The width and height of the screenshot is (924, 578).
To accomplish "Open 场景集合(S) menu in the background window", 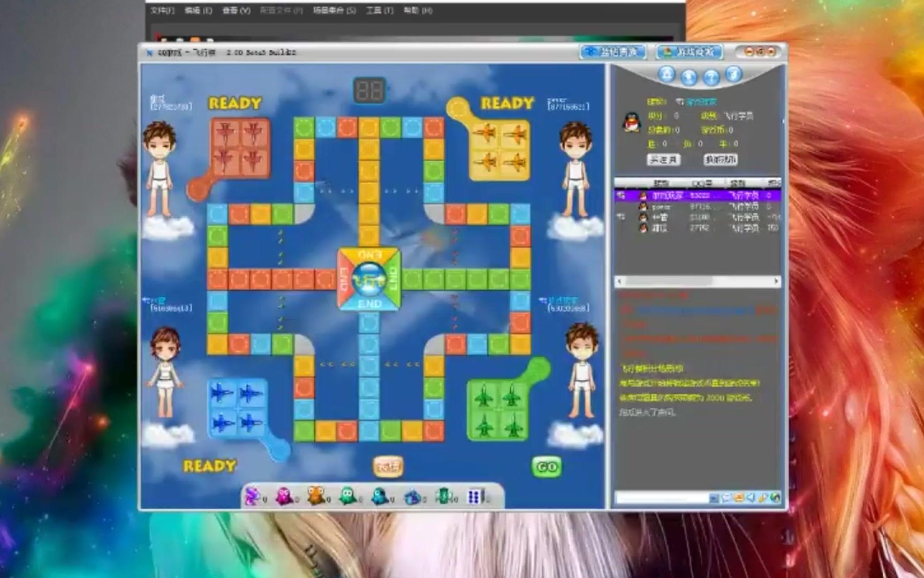I will (334, 10).
